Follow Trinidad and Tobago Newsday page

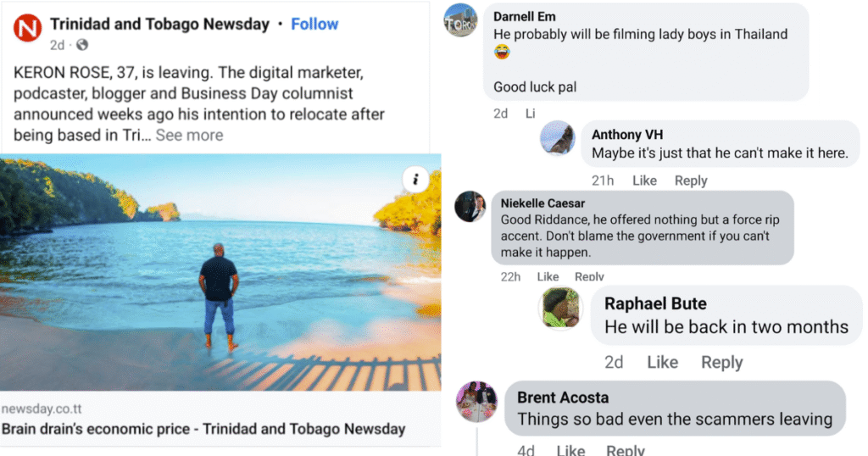click(x=314, y=24)
